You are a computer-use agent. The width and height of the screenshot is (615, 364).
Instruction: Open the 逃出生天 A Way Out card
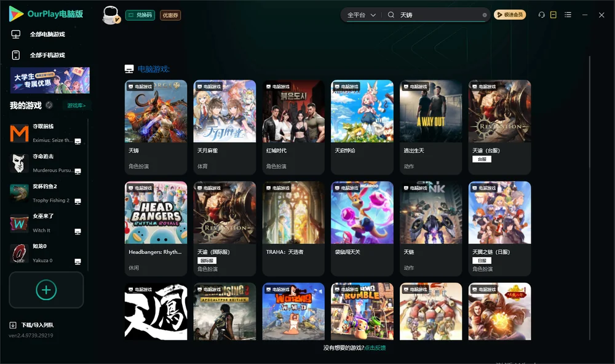pyautogui.click(x=430, y=127)
